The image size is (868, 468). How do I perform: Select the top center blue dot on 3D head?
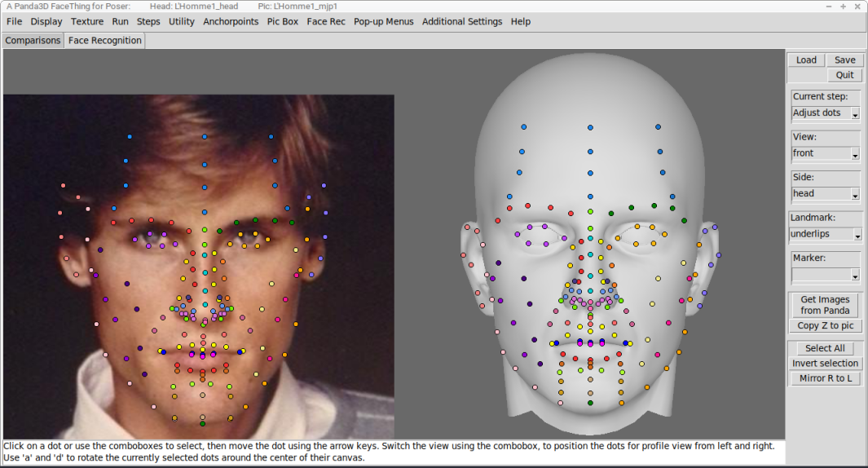[590, 127]
